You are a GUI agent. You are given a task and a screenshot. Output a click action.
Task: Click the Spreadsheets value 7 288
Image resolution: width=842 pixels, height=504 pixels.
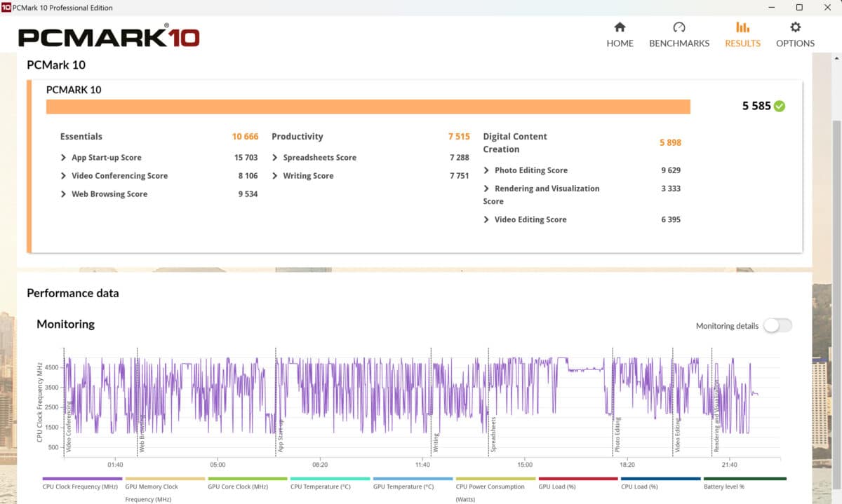click(460, 158)
